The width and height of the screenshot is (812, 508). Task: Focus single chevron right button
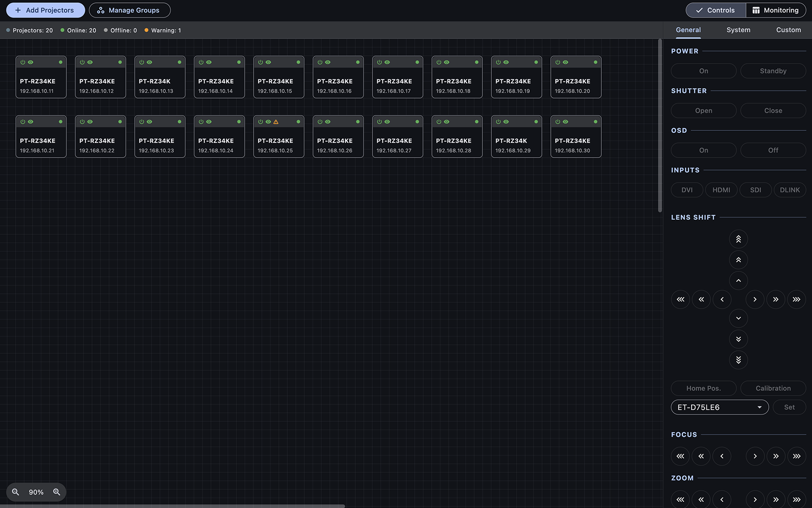tap(755, 456)
